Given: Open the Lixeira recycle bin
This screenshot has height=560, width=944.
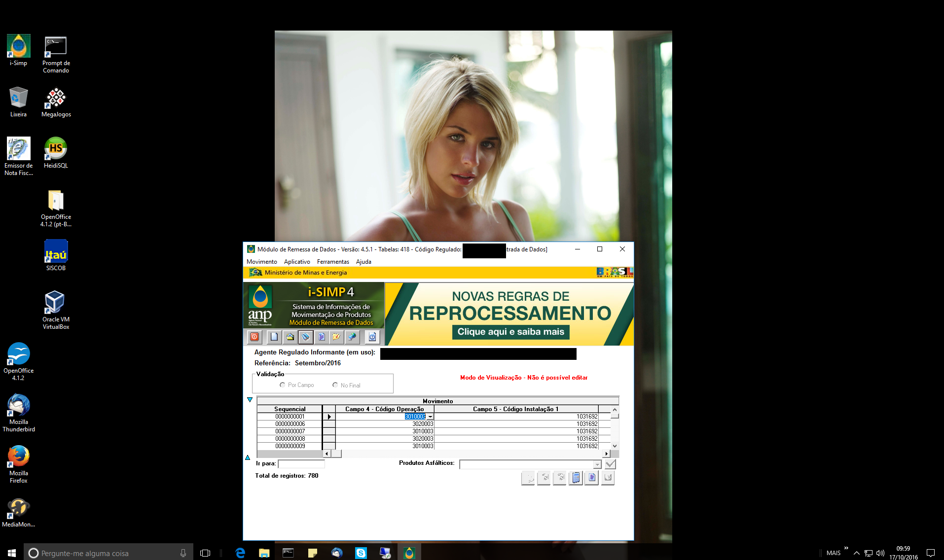Looking at the screenshot, I should point(19,102).
